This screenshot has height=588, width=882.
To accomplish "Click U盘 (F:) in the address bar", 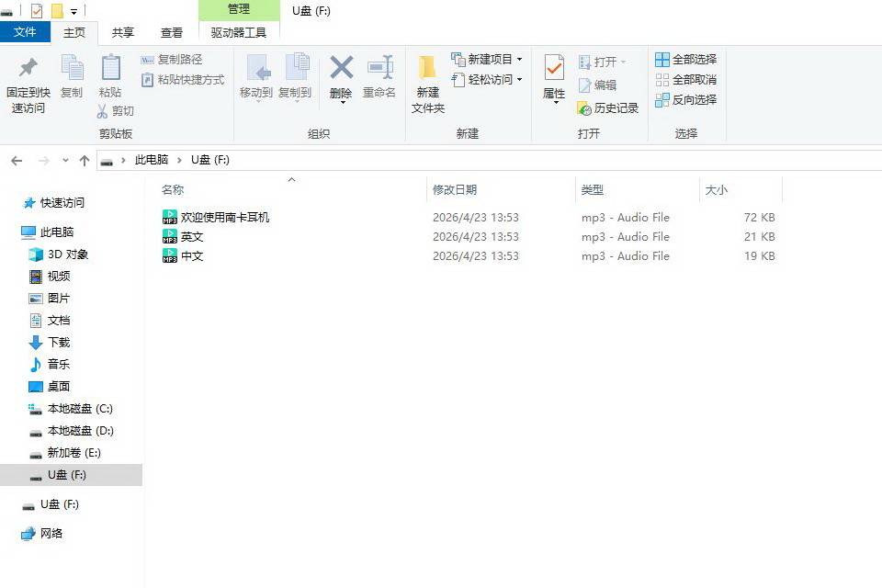I will tap(209, 160).
